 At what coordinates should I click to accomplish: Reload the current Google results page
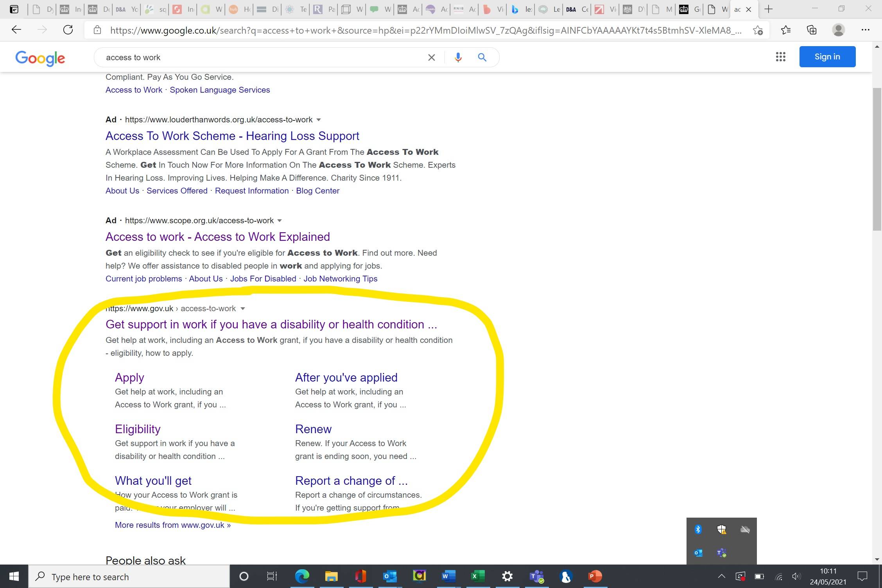(68, 30)
